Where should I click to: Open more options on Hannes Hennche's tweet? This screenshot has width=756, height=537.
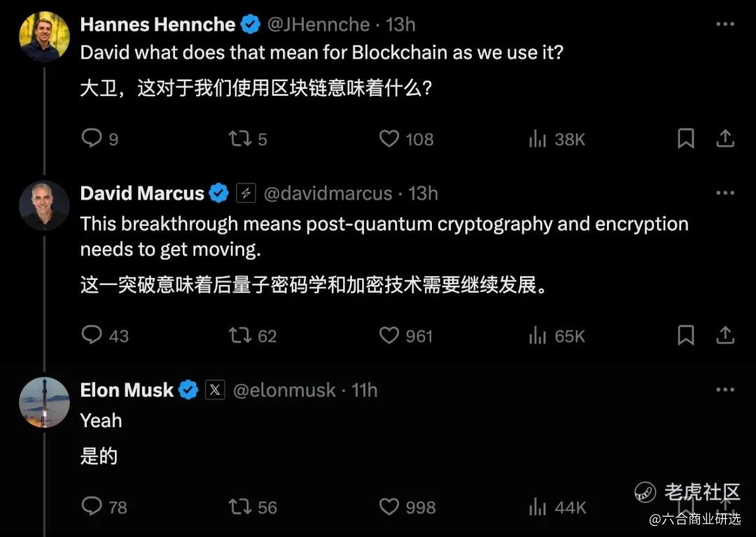pyautogui.click(x=724, y=25)
